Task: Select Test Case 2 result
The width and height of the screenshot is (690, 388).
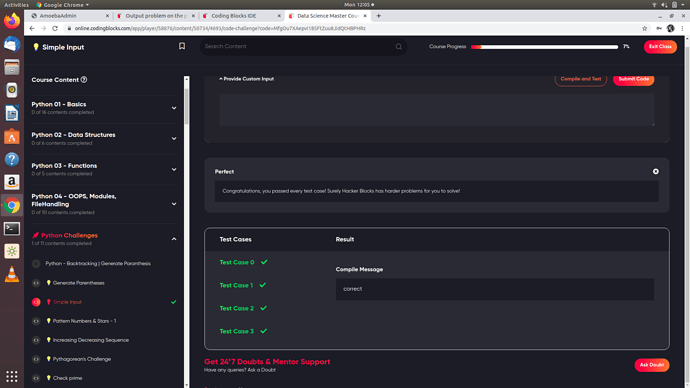Action: (x=243, y=308)
